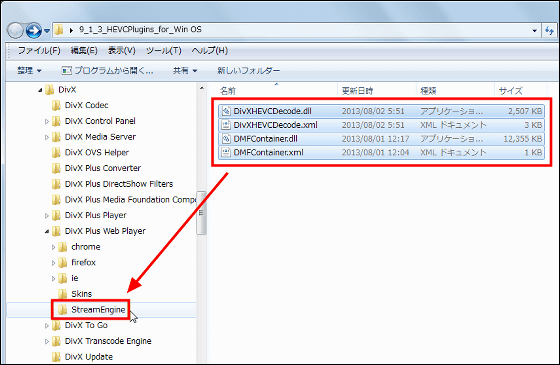The image size is (560, 365).
Task: Click the tree scrollbar up arrow
Action: point(201,88)
